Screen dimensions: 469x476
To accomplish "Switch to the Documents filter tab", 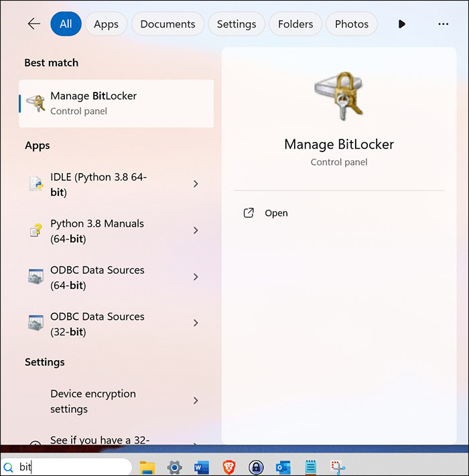I will [168, 24].
